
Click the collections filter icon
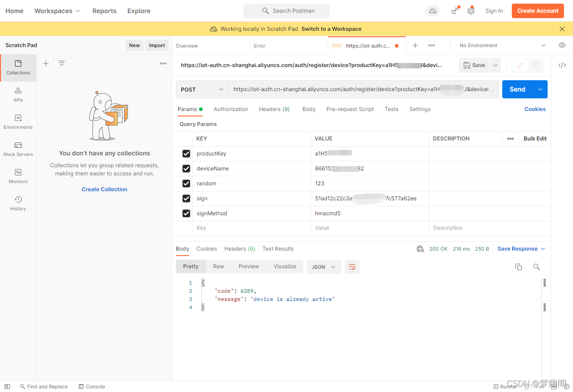pyautogui.click(x=62, y=63)
